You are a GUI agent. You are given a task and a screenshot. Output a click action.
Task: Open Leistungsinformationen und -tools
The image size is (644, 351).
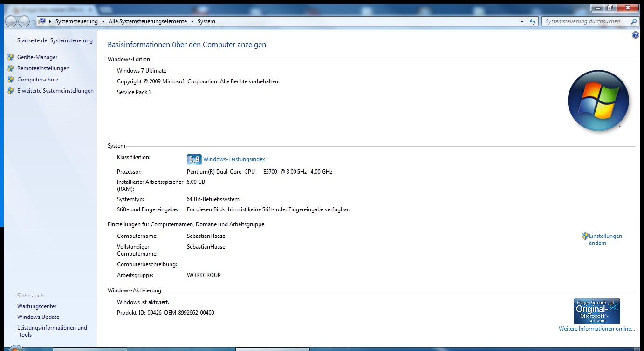click(x=52, y=331)
